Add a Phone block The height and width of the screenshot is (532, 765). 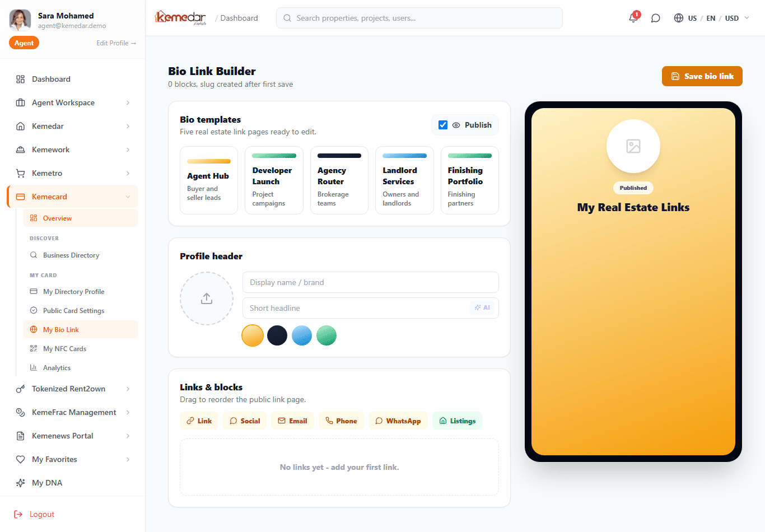pos(341,421)
